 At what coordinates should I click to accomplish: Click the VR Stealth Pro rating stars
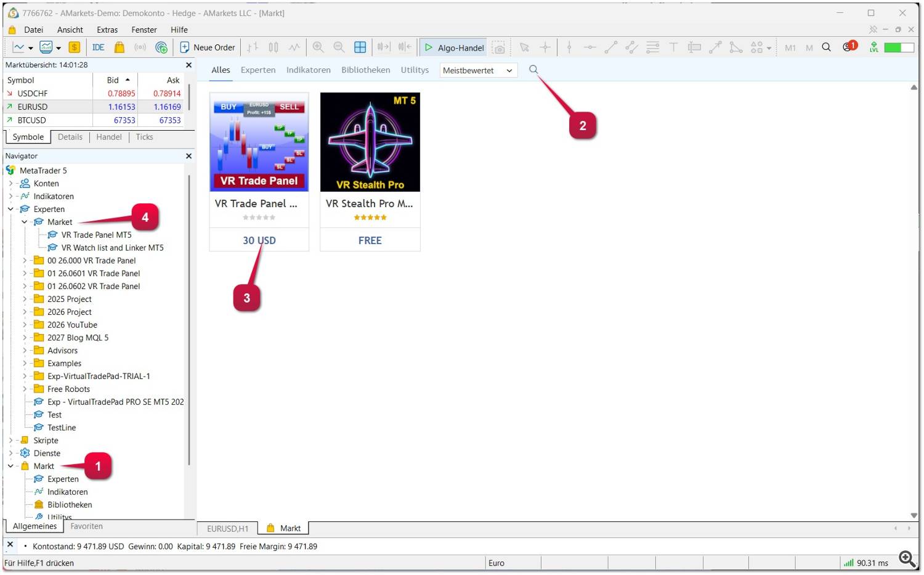pyautogui.click(x=370, y=218)
